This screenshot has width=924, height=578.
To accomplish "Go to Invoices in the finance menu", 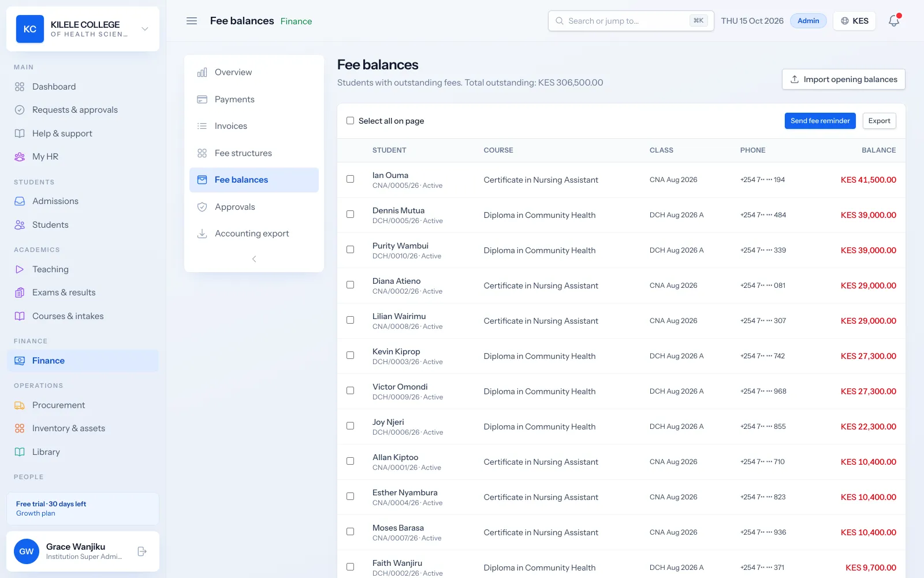I will pos(254,126).
